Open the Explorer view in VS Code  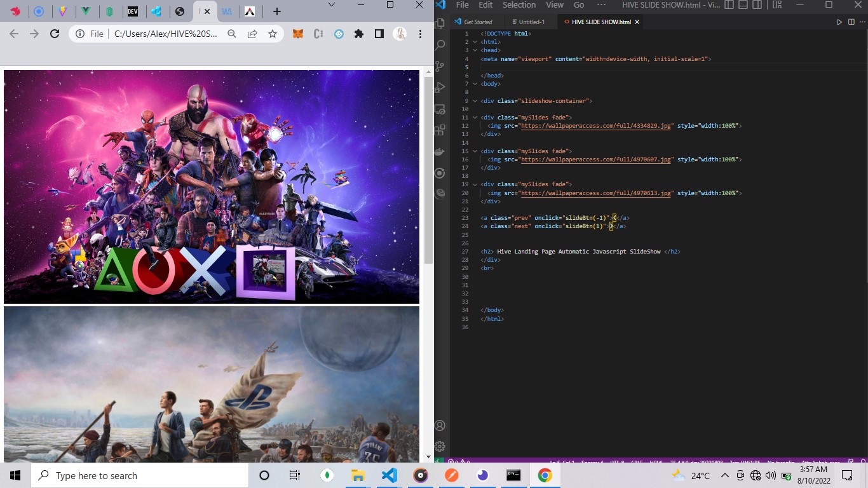click(440, 24)
